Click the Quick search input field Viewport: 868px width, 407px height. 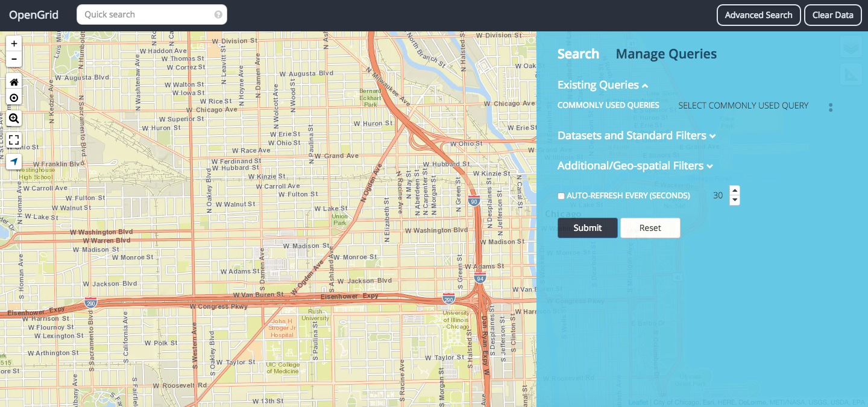(x=148, y=14)
